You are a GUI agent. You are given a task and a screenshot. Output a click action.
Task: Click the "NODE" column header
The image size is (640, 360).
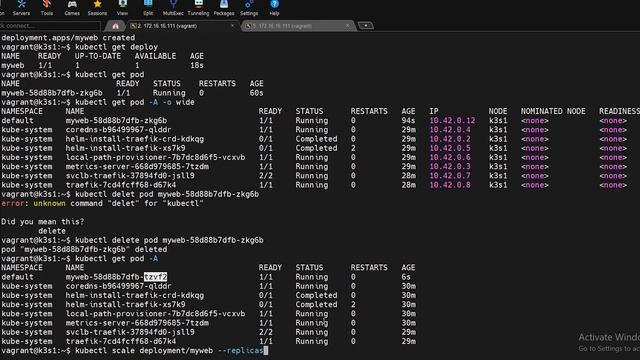pyautogui.click(x=498, y=111)
